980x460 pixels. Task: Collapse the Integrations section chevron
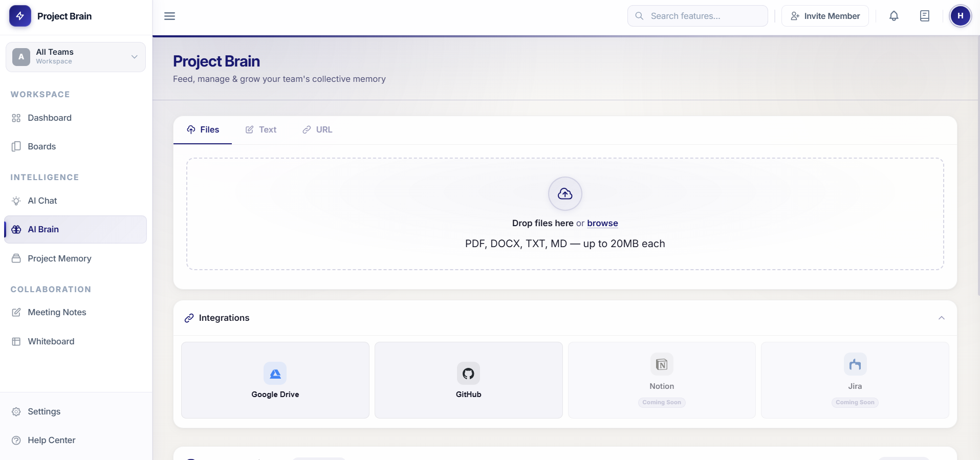[941, 318]
